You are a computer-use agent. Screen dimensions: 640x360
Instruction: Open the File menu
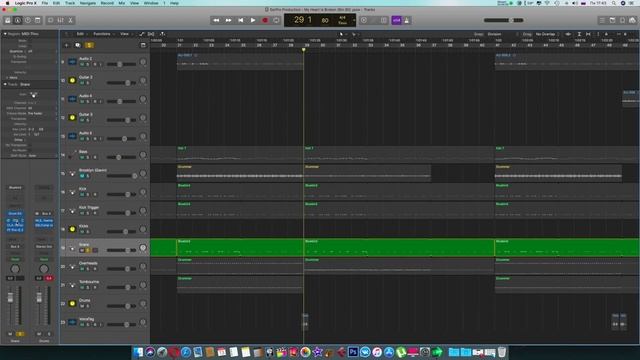tap(45, 3)
